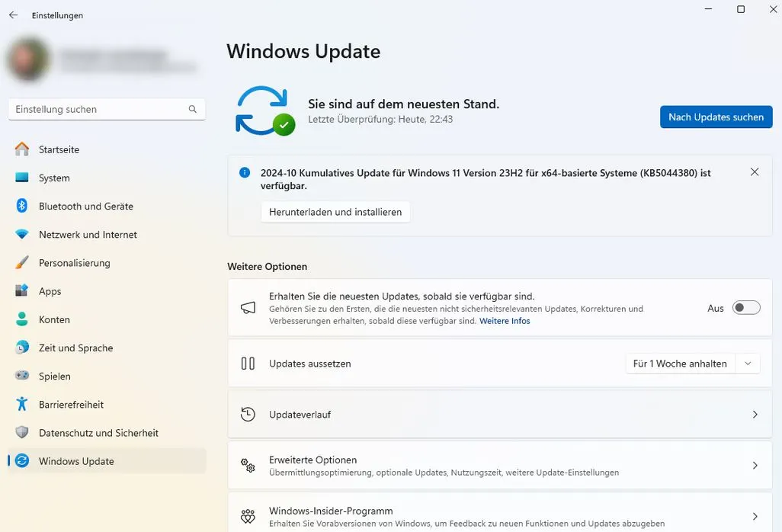Click the Zeit und Sprache globe icon
The image size is (782, 532).
tap(22, 347)
